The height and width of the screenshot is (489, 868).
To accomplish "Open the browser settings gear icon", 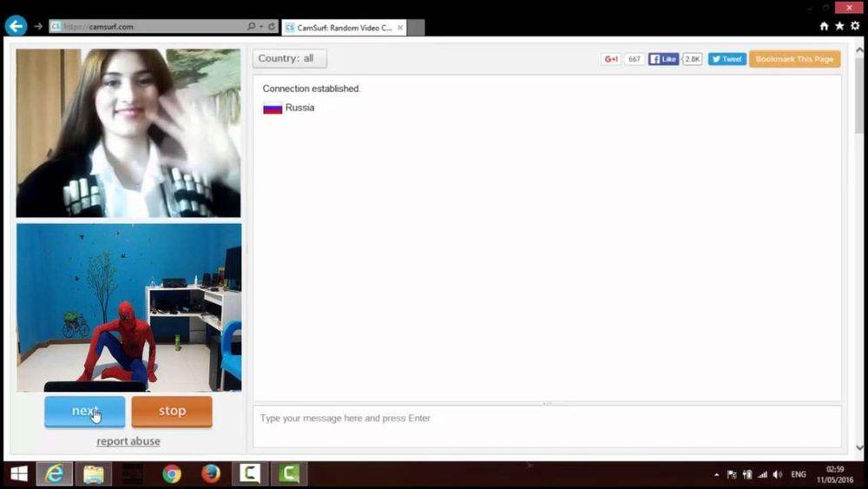I will 855,26.
